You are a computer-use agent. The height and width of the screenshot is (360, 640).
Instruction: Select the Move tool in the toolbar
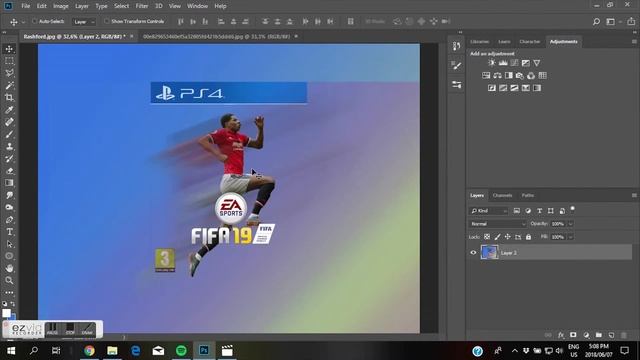pyautogui.click(x=9, y=49)
